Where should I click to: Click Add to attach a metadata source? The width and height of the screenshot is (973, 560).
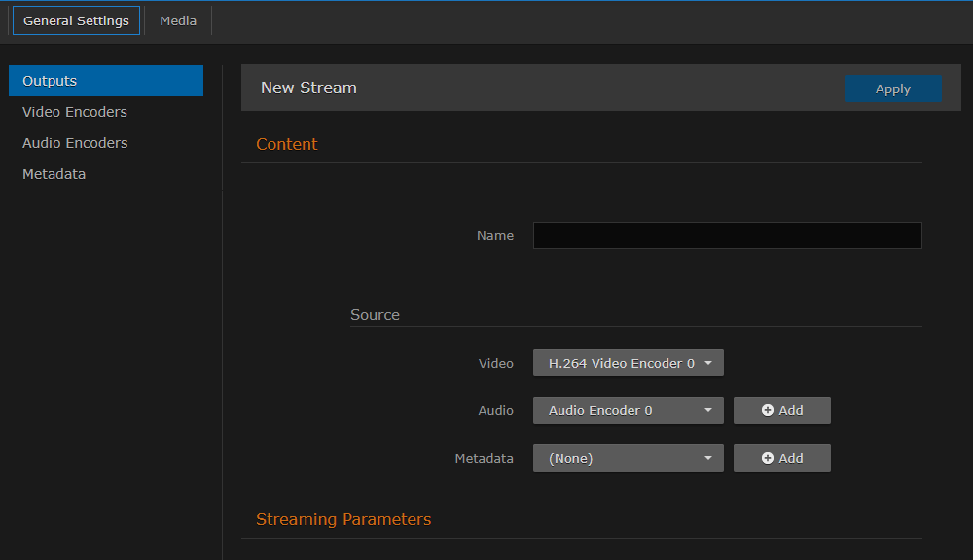[x=781, y=457]
